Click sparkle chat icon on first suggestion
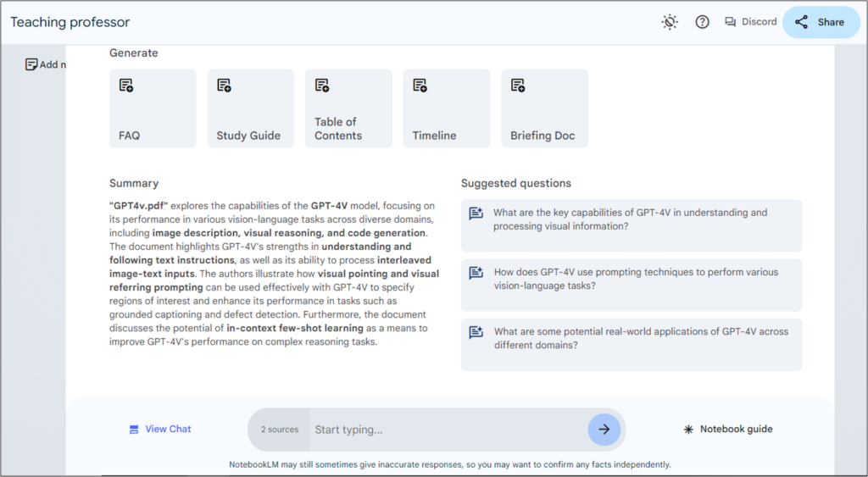Viewport: 868px width, 477px height. pyautogui.click(x=476, y=213)
